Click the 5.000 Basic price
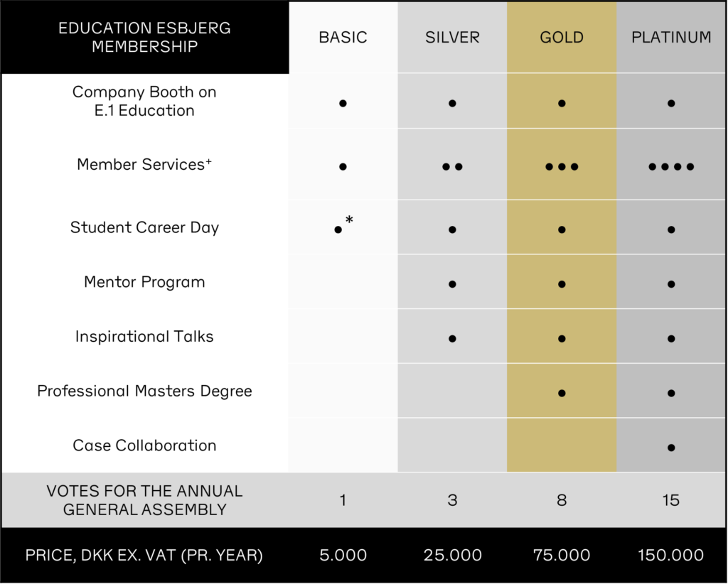Screen dimensions: 728x584 pos(343,555)
